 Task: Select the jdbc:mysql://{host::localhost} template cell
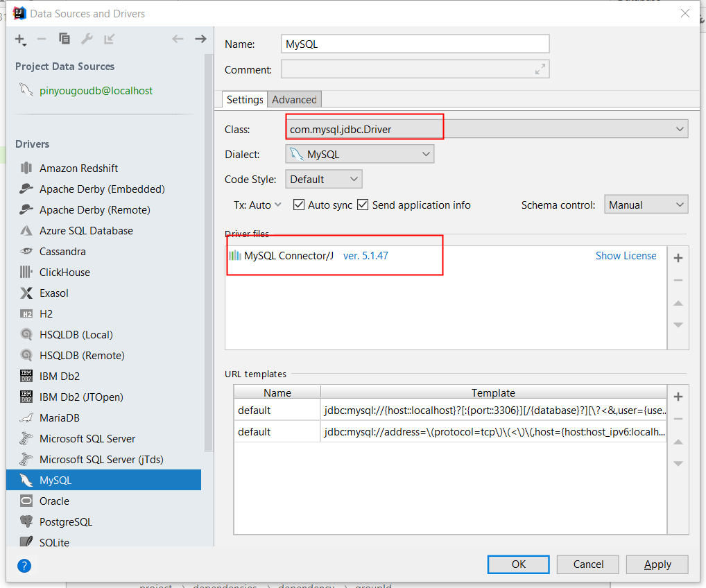pos(494,410)
